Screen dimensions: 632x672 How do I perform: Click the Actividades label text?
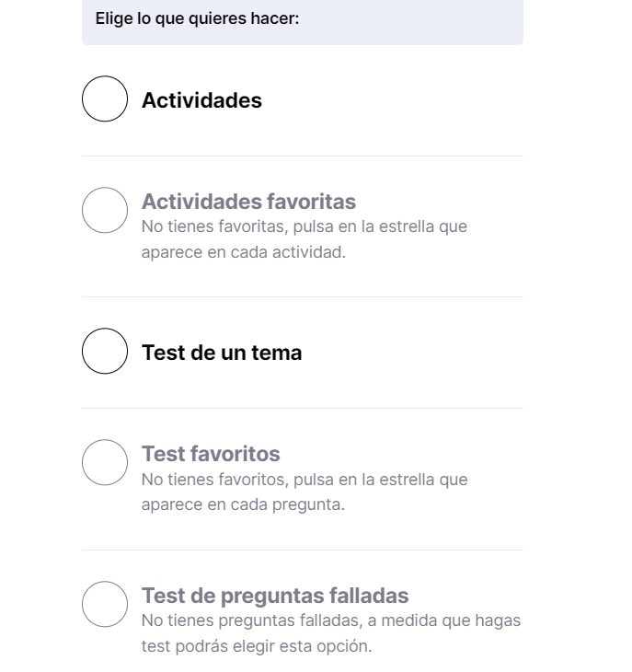[x=201, y=100]
